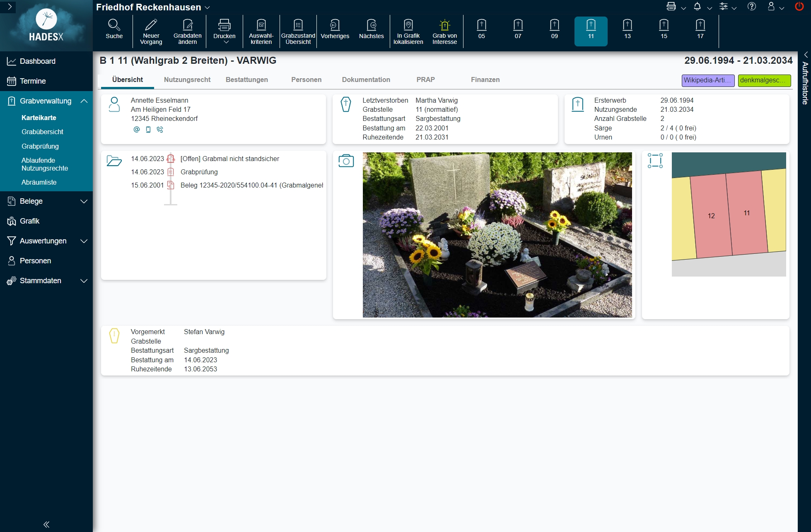Click phone icon under contact address

coord(160,130)
